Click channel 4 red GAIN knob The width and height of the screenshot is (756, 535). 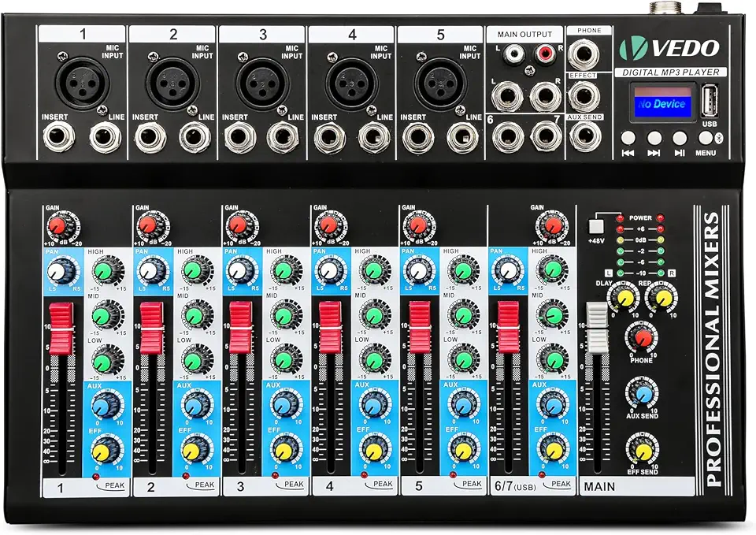[328, 225]
